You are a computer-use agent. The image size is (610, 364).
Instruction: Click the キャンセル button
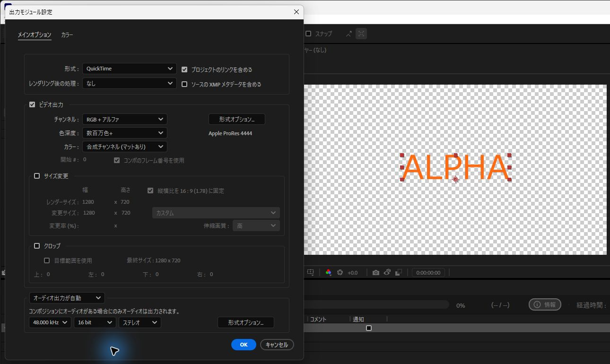[277, 345]
